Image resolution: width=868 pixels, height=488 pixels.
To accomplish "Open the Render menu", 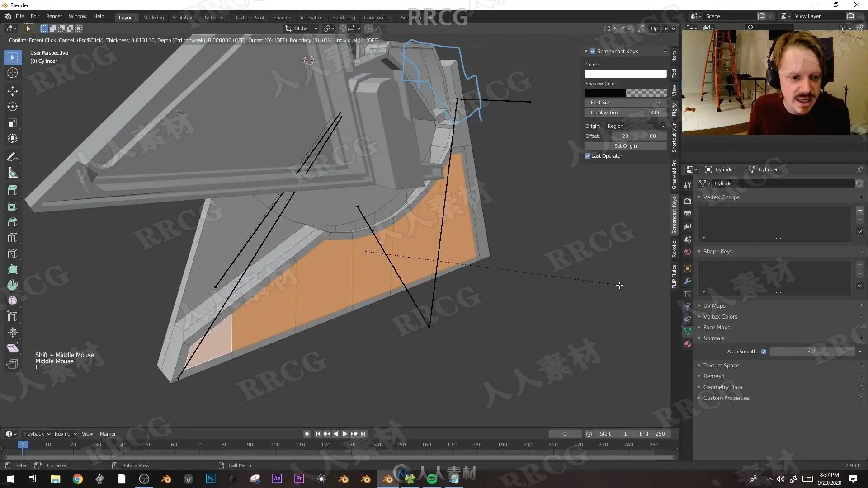I will 54,16.
